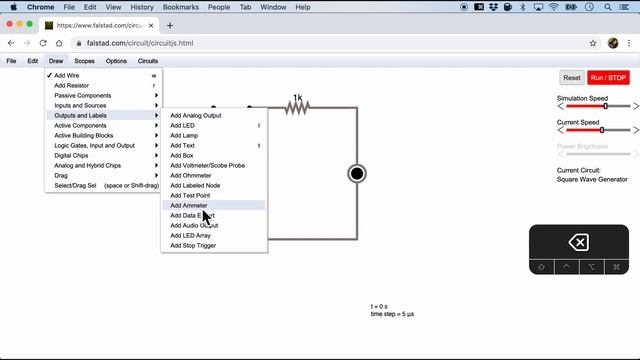
Task: Open Notification Center icon in menu bar
Action: click(x=624, y=7)
